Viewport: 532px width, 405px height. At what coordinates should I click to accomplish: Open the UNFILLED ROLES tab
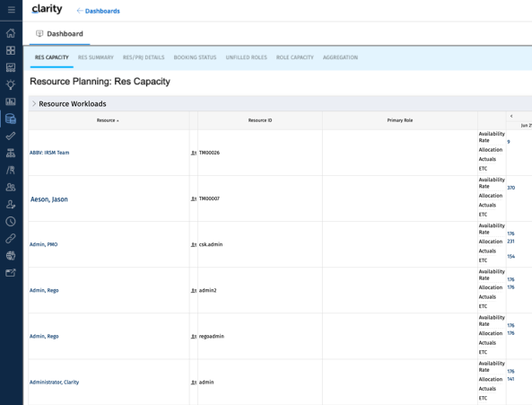point(247,57)
